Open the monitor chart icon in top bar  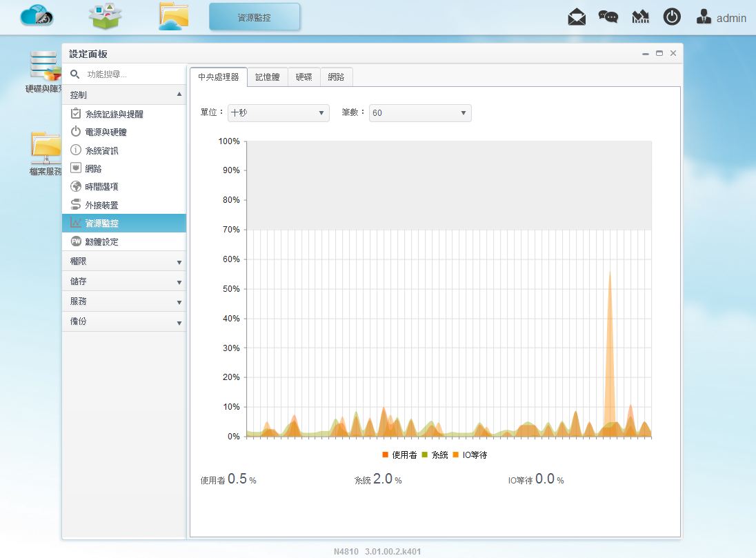[x=640, y=17]
